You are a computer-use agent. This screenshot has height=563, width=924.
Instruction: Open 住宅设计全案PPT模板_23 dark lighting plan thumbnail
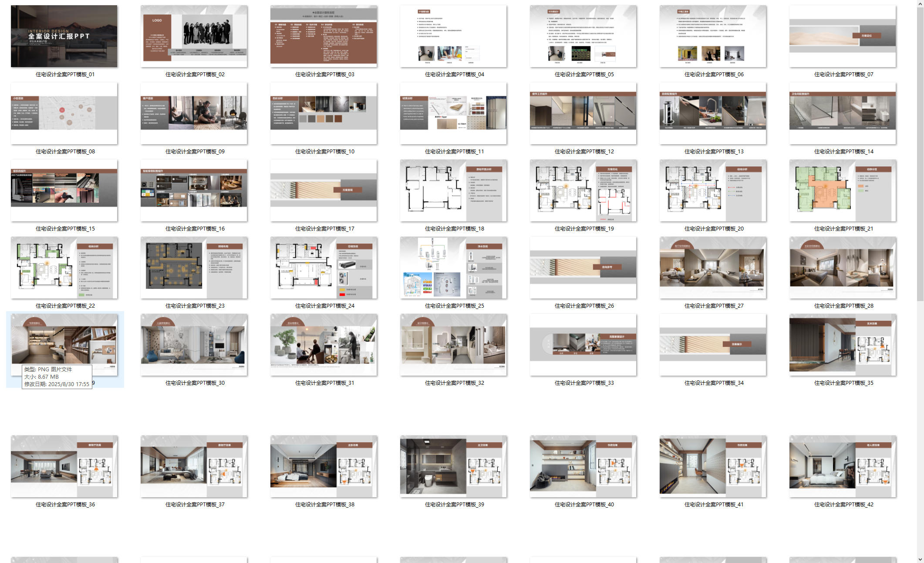194,268
